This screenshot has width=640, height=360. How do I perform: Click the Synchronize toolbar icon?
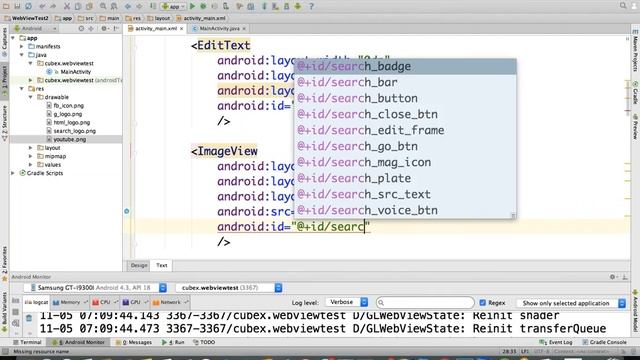pyautogui.click(x=28, y=6)
